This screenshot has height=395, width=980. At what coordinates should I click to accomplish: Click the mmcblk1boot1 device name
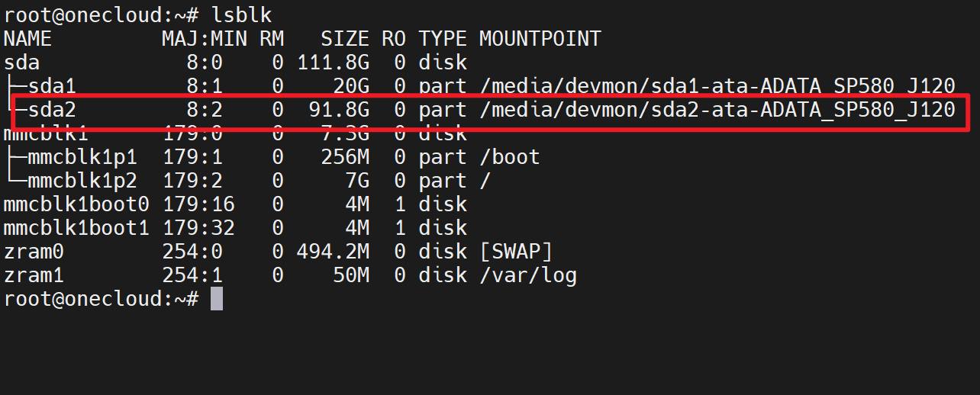[x=76, y=228]
